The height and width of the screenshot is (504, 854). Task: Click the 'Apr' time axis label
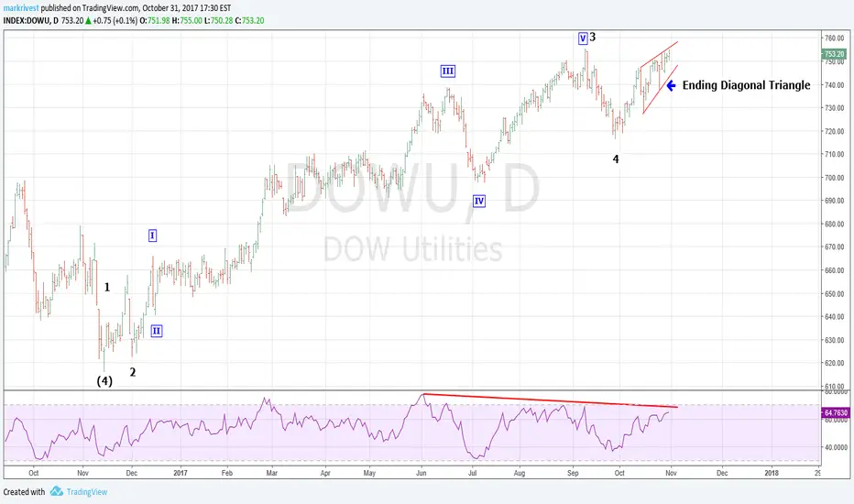pos(325,473)
